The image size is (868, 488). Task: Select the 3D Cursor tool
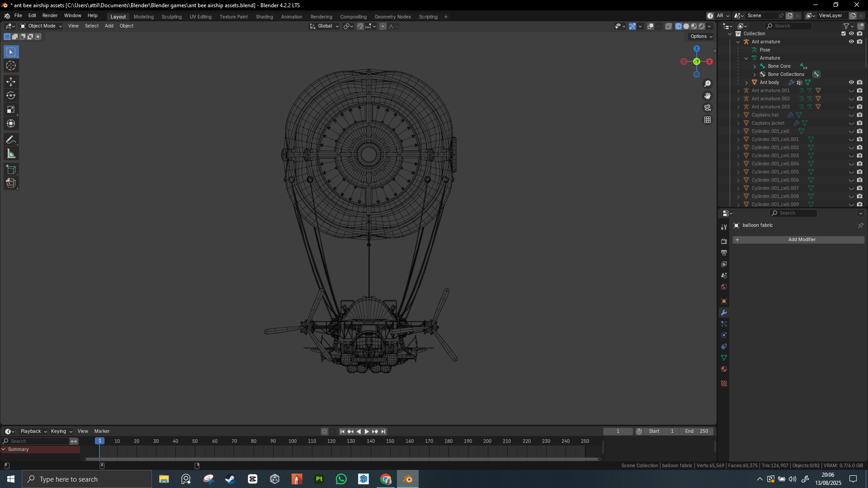(11, 66)
